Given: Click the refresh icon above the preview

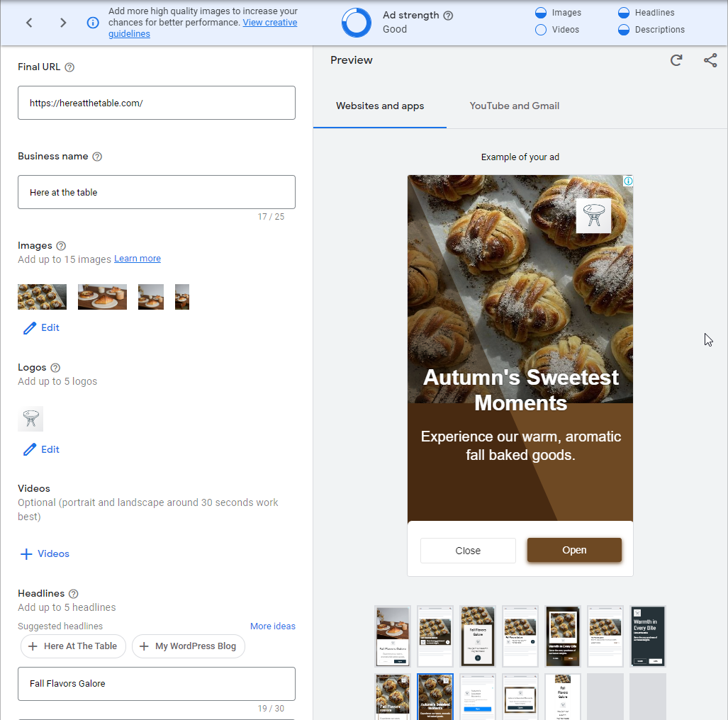Looking at the screenshot, I should [x=676, y=61].
